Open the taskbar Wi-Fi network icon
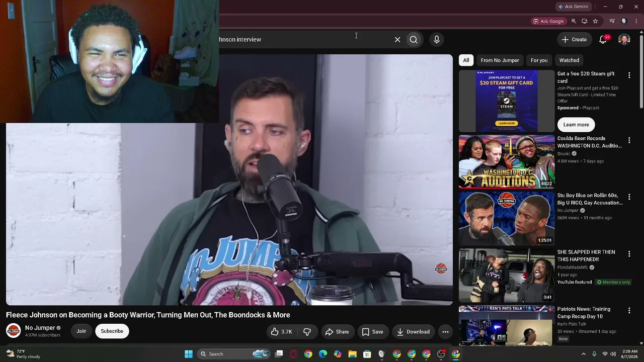This screenshot has height=362, width=644. point(605,354)
